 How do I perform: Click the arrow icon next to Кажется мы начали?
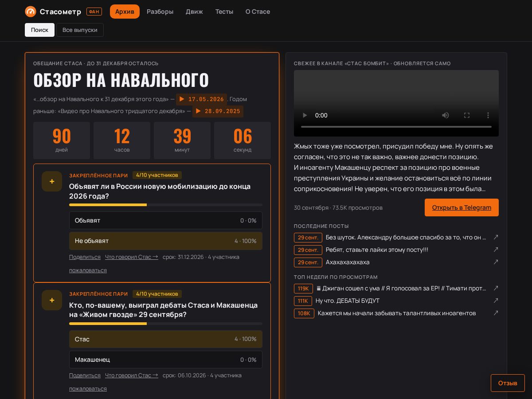[x=496, y=313]
